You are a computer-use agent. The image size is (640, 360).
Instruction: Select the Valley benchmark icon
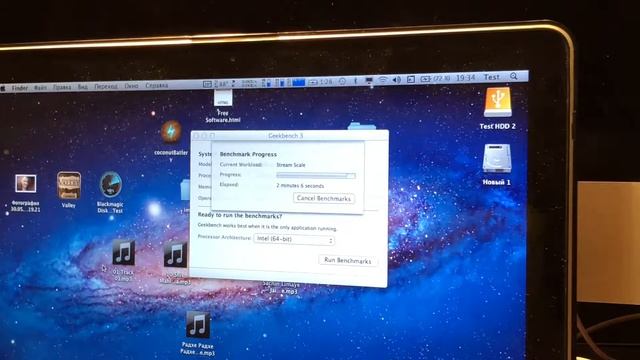[69, 185]
